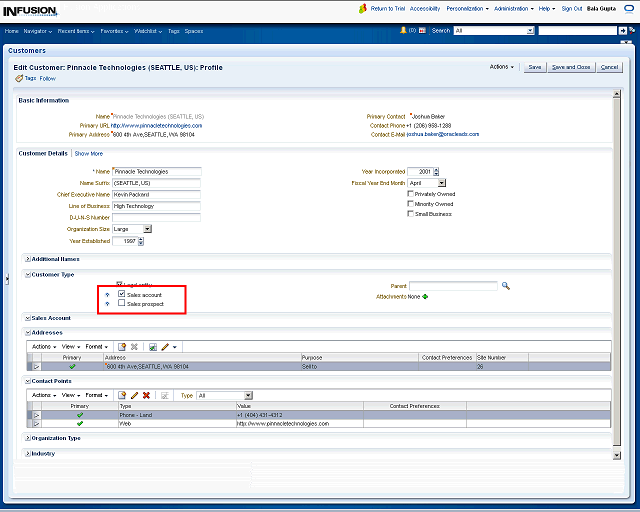The width and height of the screenshot is (640, 512).
Task: Click the help icon beside Sales account
Action: pos(107,295)
